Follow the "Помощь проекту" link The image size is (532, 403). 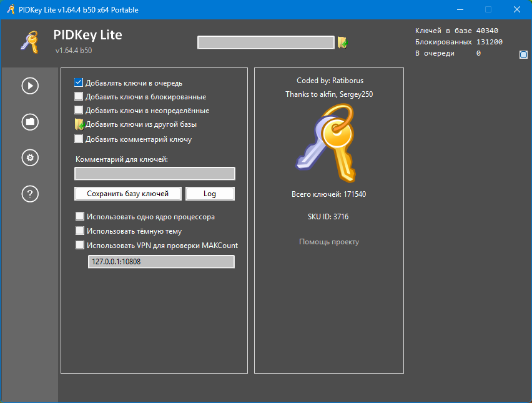(x=329, y=242)
